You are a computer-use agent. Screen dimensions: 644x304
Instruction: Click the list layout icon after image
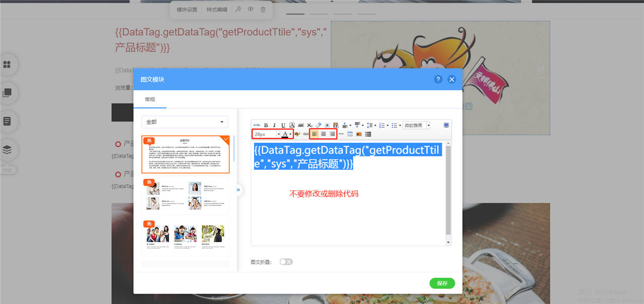click(x=368, y=134)
